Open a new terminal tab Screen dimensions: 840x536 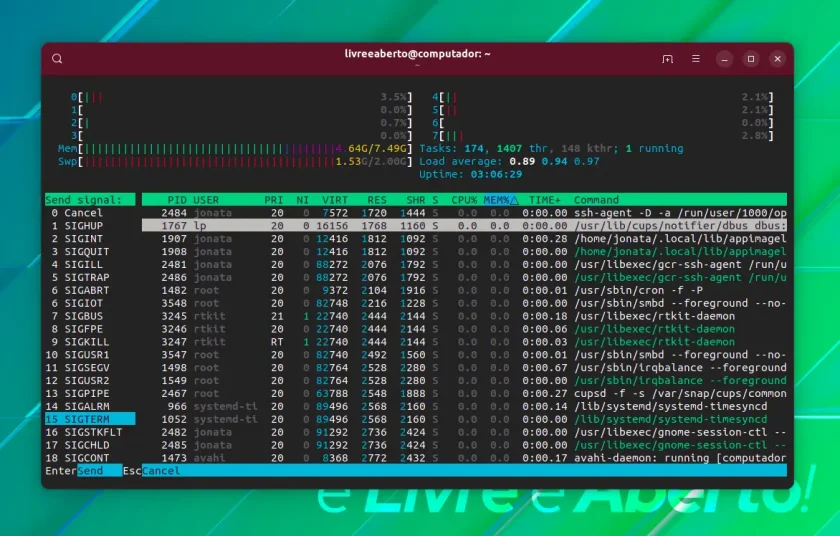click(668, 59)
